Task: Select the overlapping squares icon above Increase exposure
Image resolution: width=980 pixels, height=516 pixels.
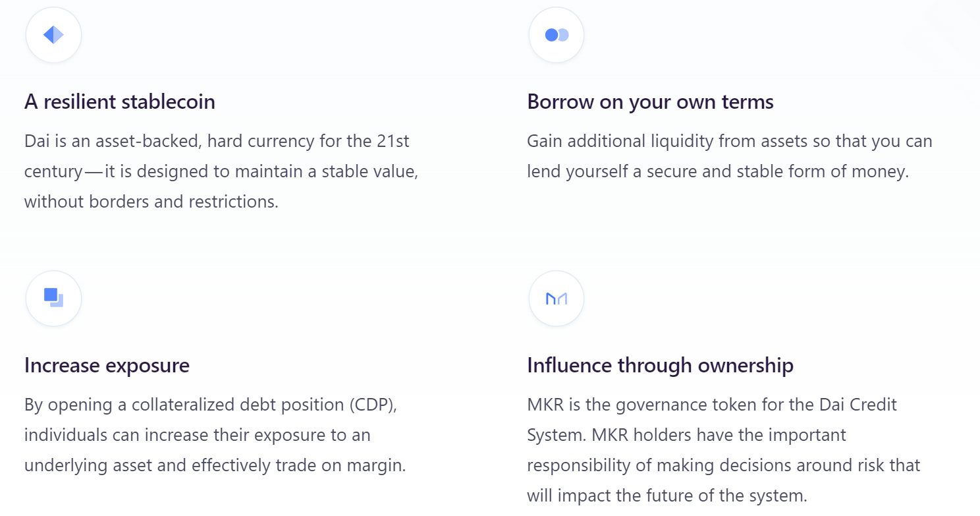Action: 53,299
